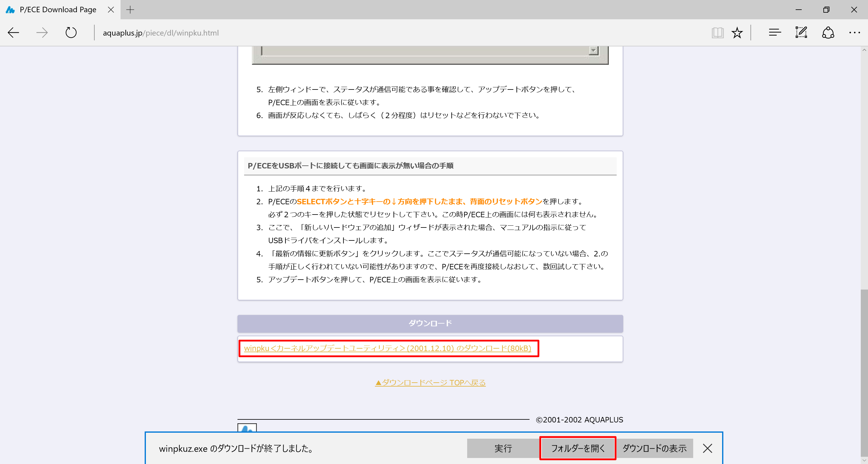Dismiss the download notification bar
This screenshot has height=464, width=868.
(708, 448)
